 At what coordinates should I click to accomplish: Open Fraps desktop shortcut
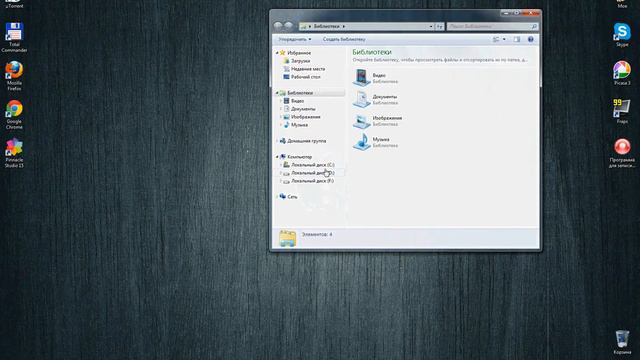click(622, 111)
